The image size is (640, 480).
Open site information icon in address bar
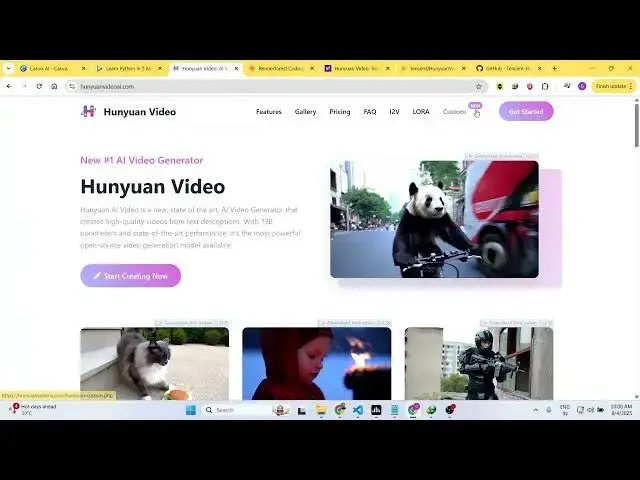point(72,87)
